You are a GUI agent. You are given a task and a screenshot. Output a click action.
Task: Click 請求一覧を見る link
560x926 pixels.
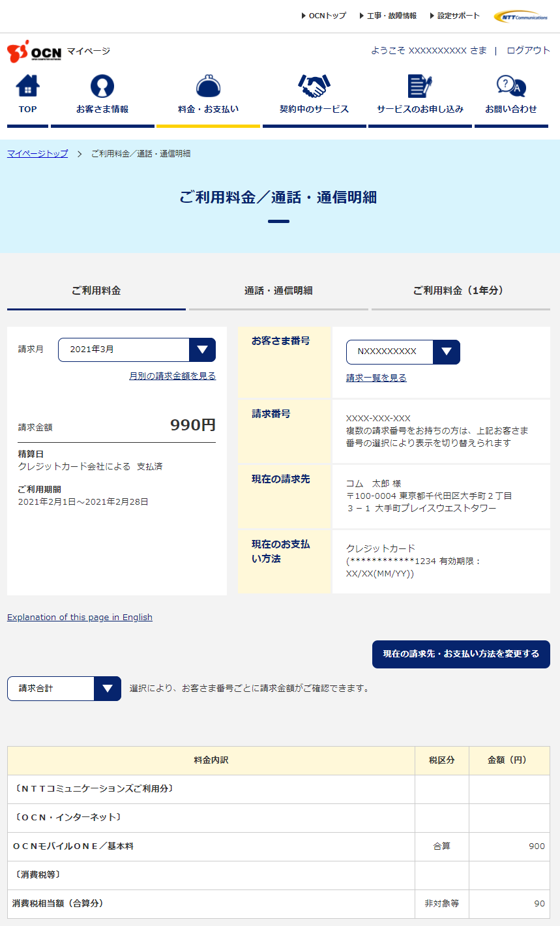click(376, 378)
